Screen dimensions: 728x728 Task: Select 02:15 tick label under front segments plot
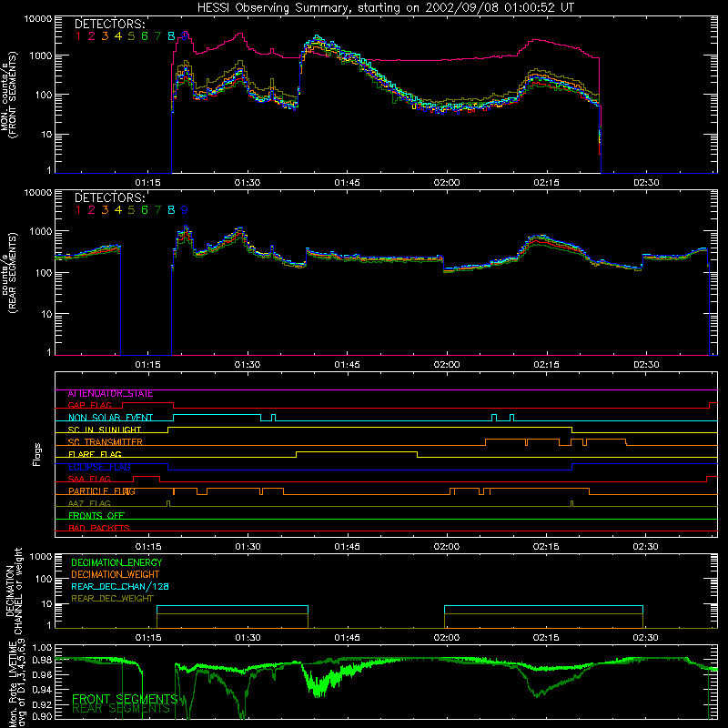pyautogui.click(x=546, y=183)
